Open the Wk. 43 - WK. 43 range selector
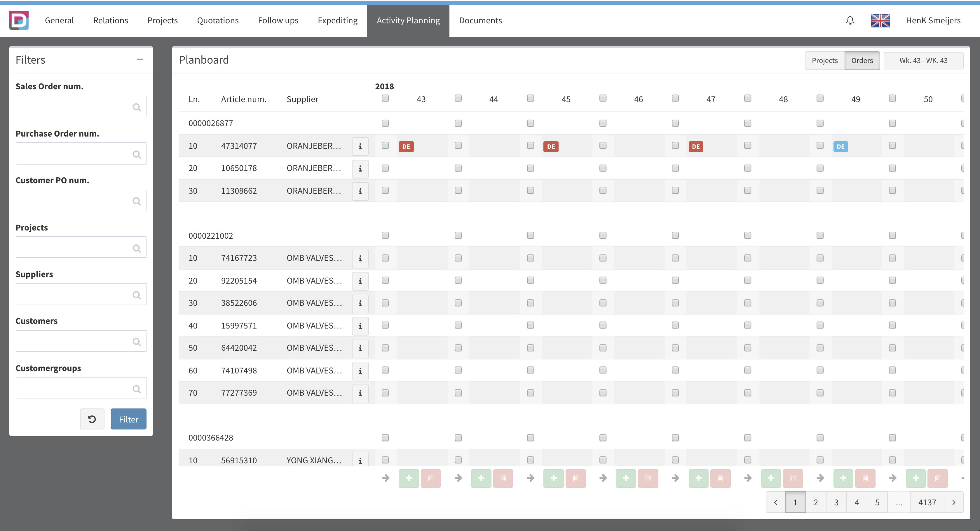The width and height of the screenshot is (980, 531). point(923,60)
